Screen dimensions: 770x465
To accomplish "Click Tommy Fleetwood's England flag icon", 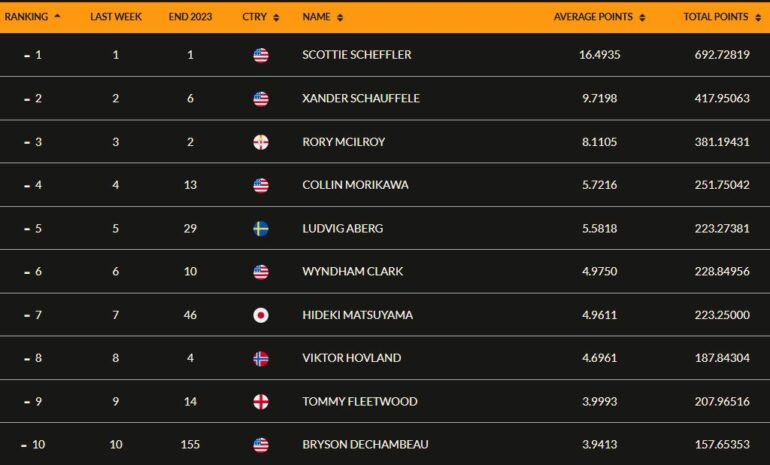I will (x=261, y=402).
